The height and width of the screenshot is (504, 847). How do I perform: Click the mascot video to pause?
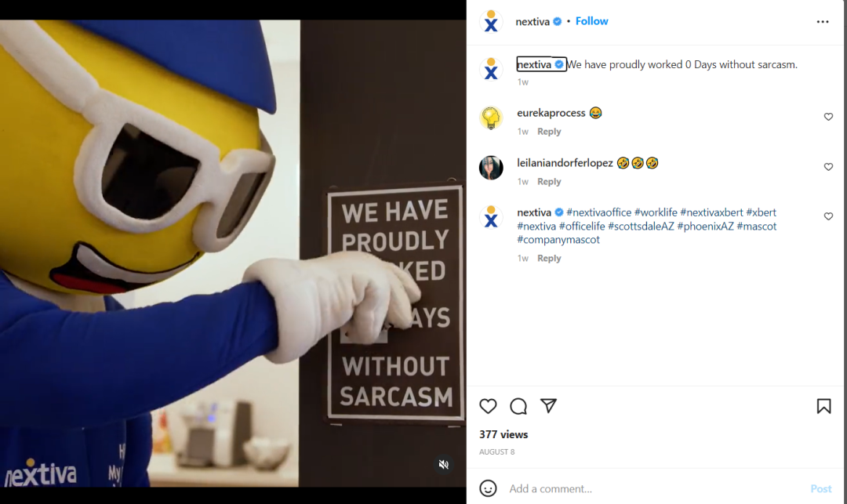233,254
